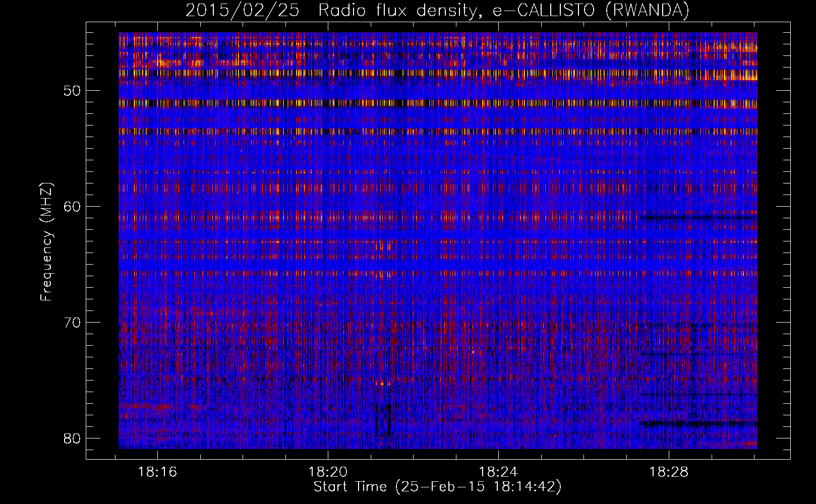Image resolution: width=816 pixels, height=504 pixels.
Task: Select the 18:16 time axis label
Action: point(157,472)
